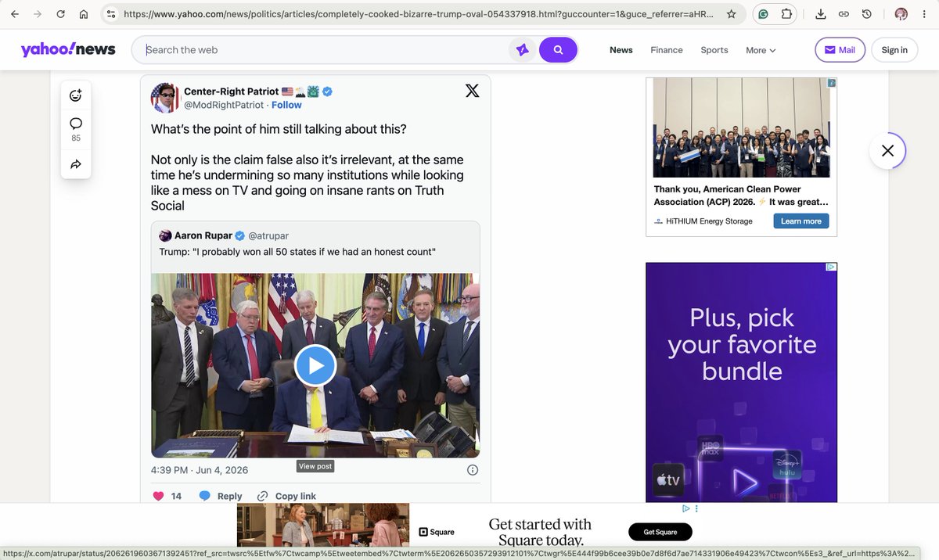Viewport: 939px width, 560px height.
Task: Click the HiTHIUM ad headline text
Action: pyautogui.click(x=740, y=196)
